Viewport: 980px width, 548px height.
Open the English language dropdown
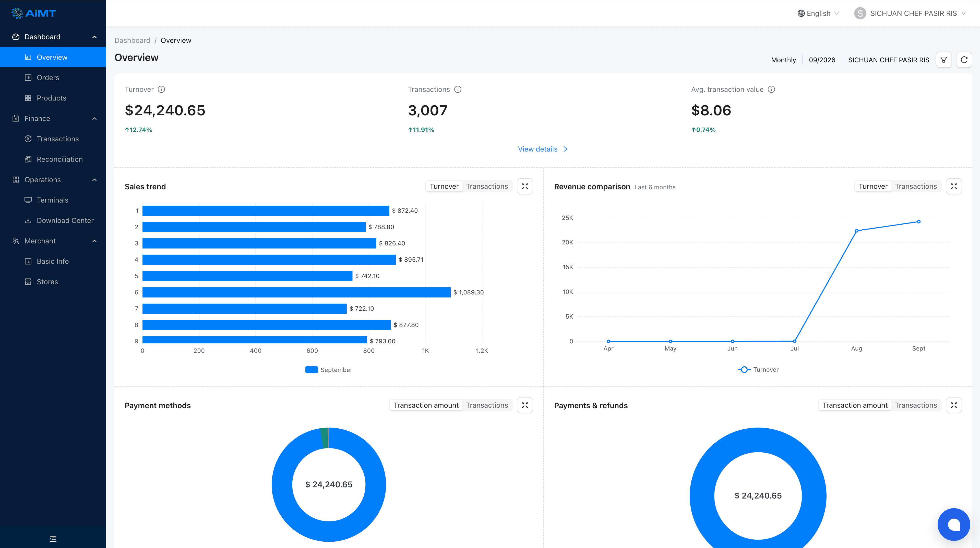pyautogui.click(x=818, y=13)
